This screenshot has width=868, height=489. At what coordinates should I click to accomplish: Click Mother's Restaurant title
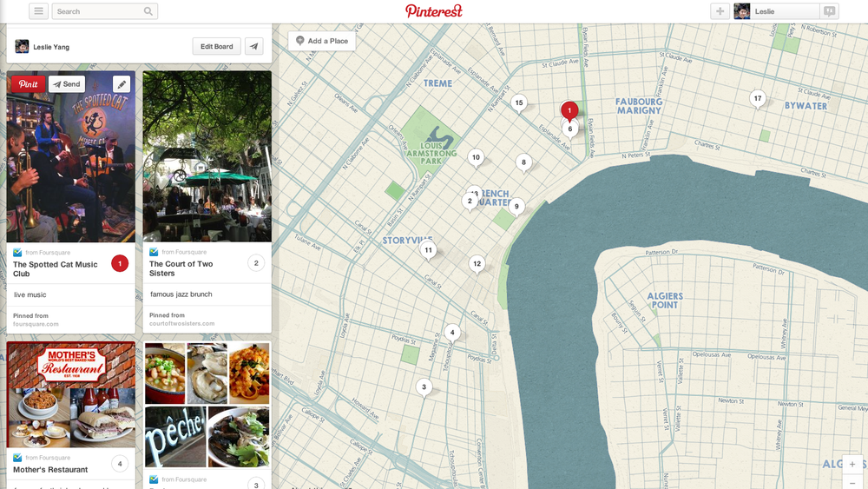50,470
